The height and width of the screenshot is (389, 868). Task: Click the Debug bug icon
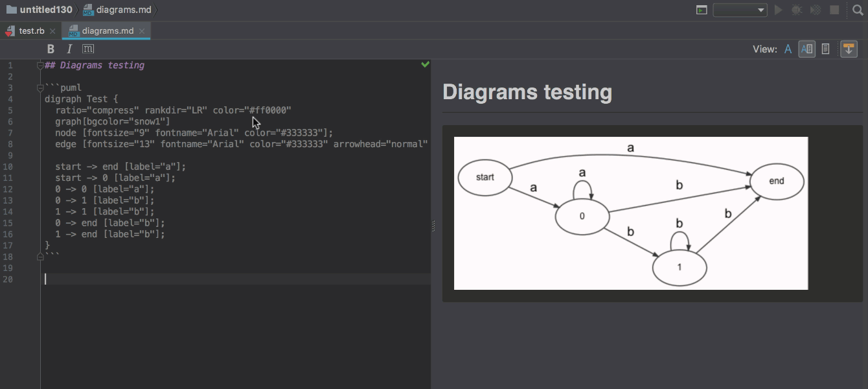797,10
